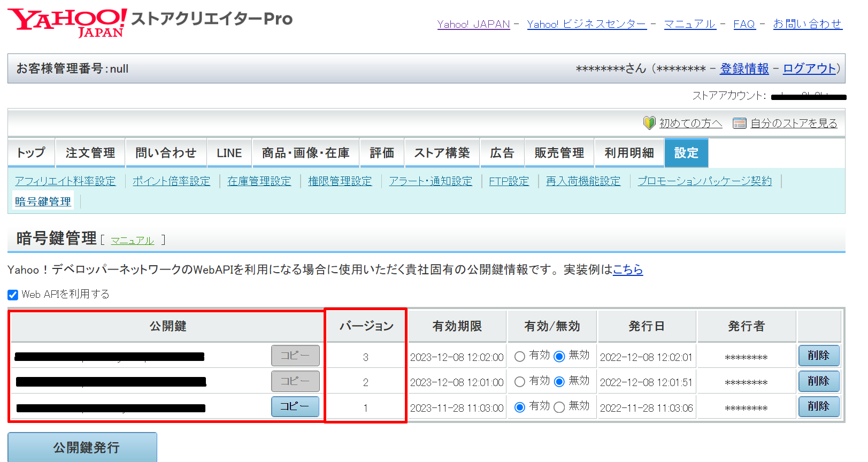Open the header マニュアル link

(690, 24)
